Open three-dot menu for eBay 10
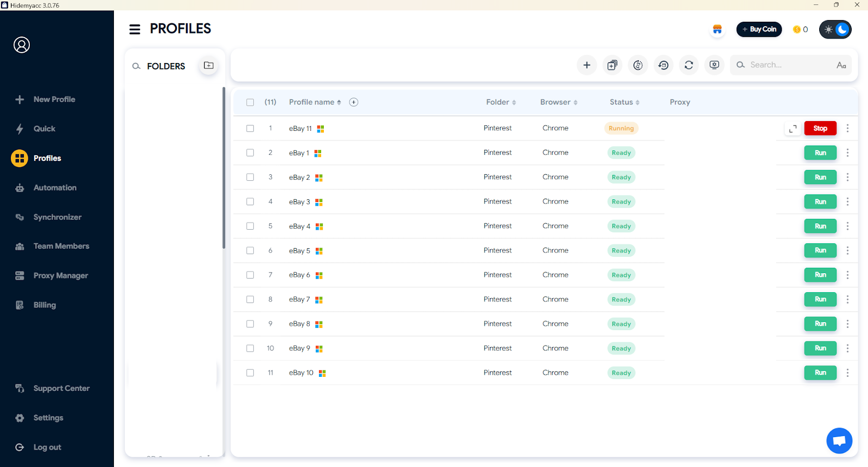Screen dimensions: 868x467 [847, 373]
